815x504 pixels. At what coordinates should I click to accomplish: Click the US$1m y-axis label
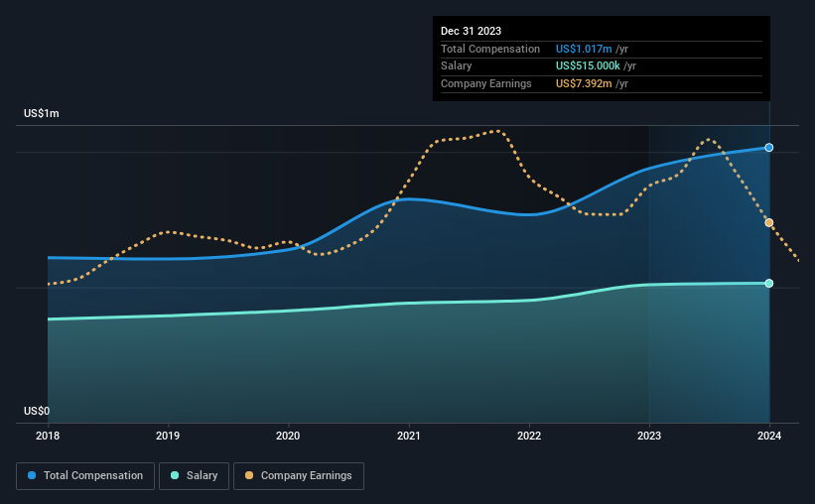tap(42, 114)
